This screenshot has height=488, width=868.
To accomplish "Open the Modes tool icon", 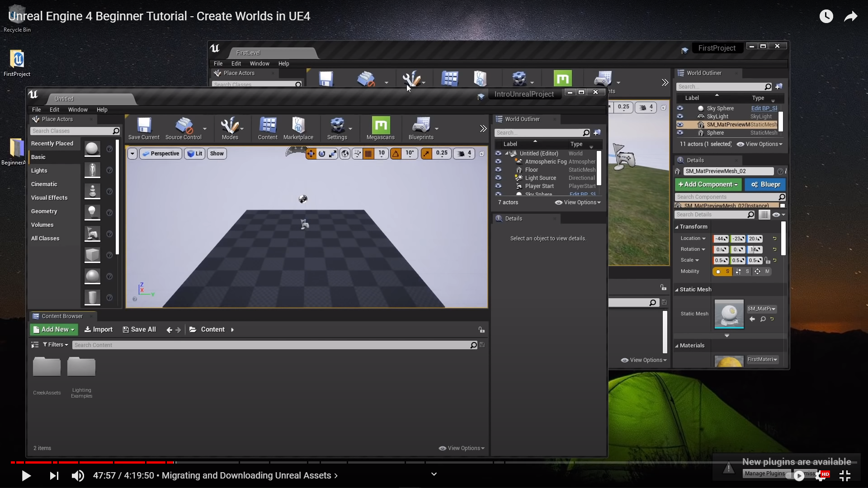I will click(230, 126).
